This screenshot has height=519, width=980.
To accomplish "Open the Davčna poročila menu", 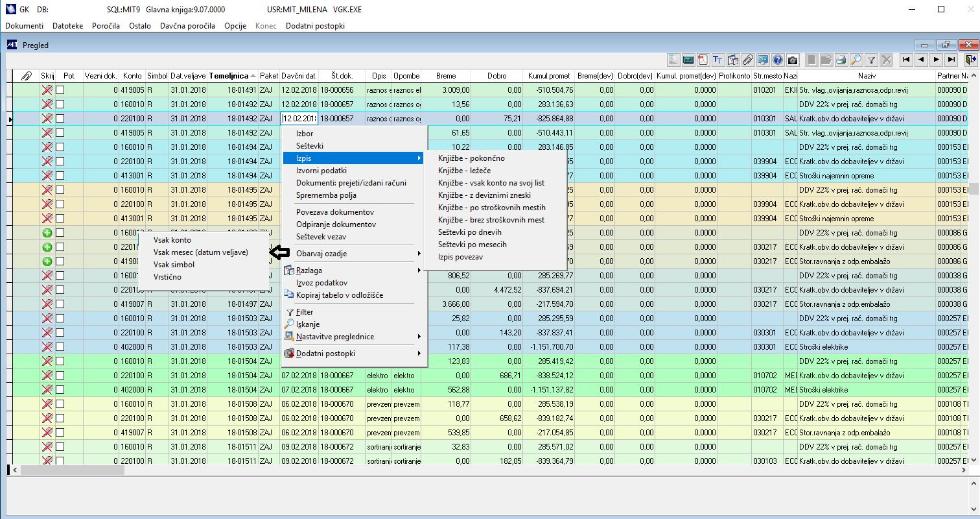I will tap(187, 26).
